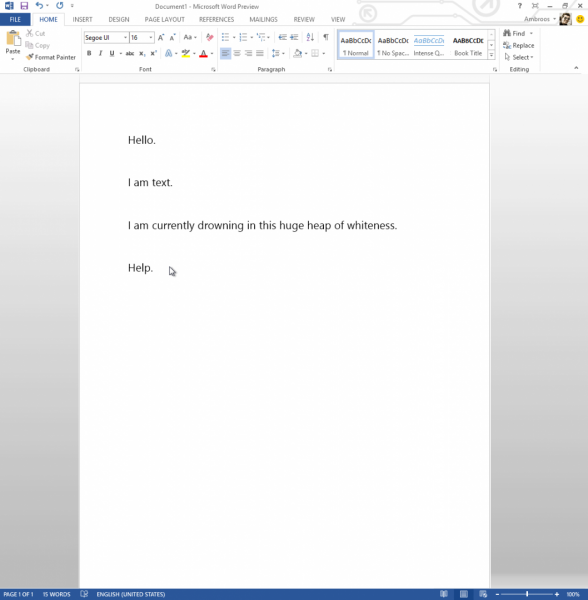The width and height of the screenshot is (588, 600).
Task: Open font color dropdown arrow
Action: point(212,54)
